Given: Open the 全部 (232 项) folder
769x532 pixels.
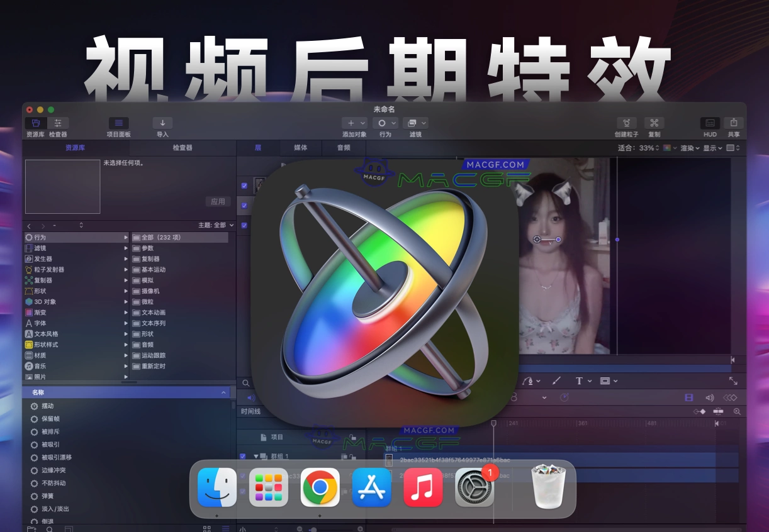Looking at the screenshot, I should point(179,238).
